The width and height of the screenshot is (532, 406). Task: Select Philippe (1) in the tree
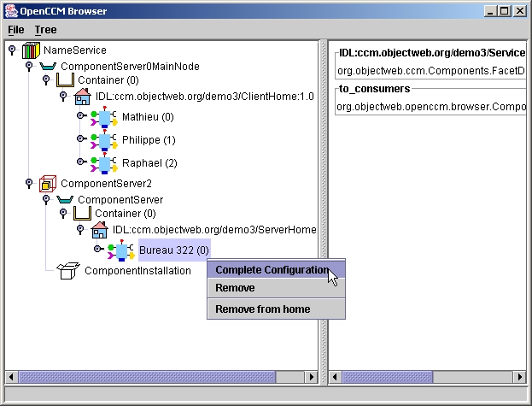coord(149,140)
